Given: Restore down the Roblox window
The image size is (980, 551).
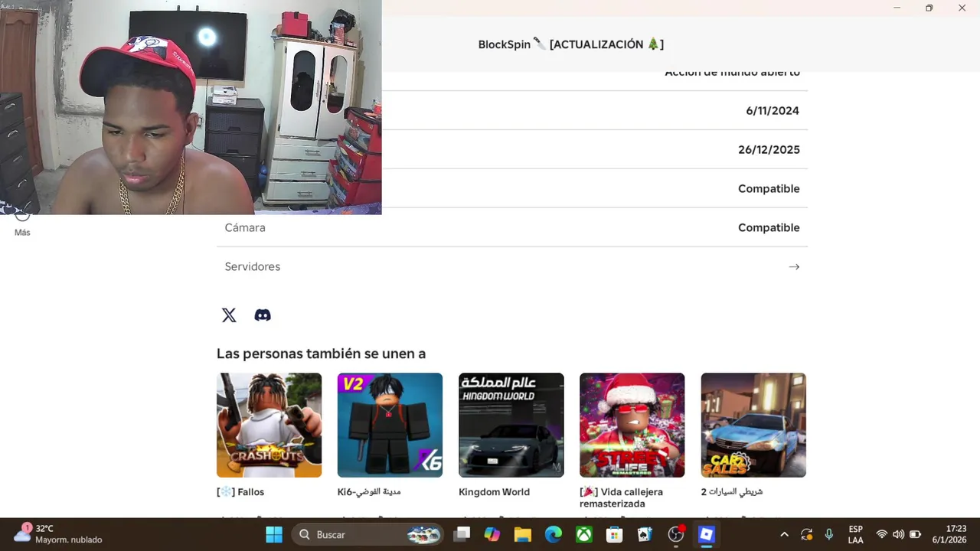Looking at the screenshot, I should click(929, 8).
